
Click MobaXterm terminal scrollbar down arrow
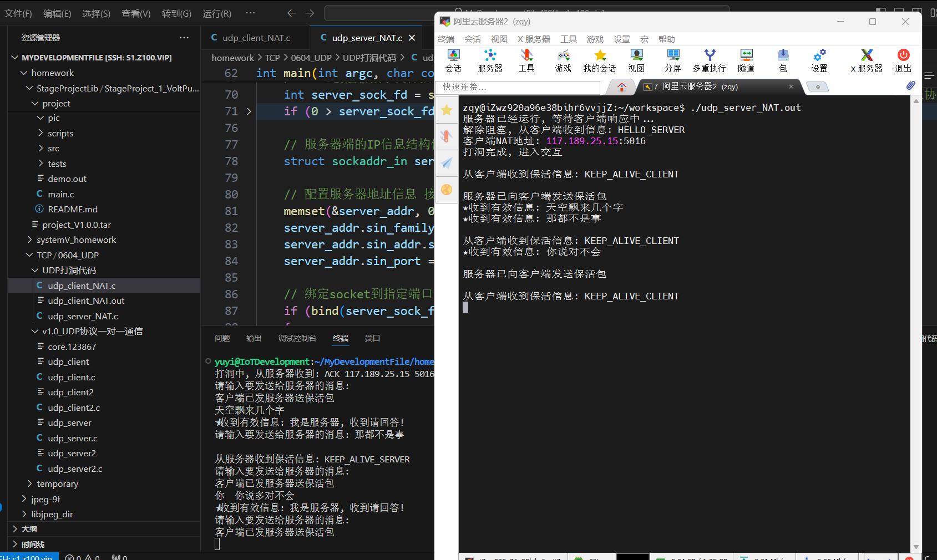[x=916, y=547]
